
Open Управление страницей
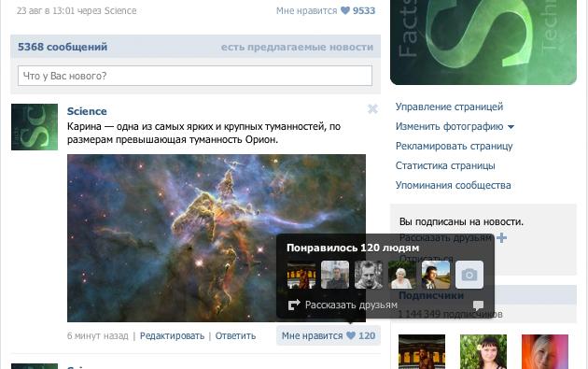449,106
